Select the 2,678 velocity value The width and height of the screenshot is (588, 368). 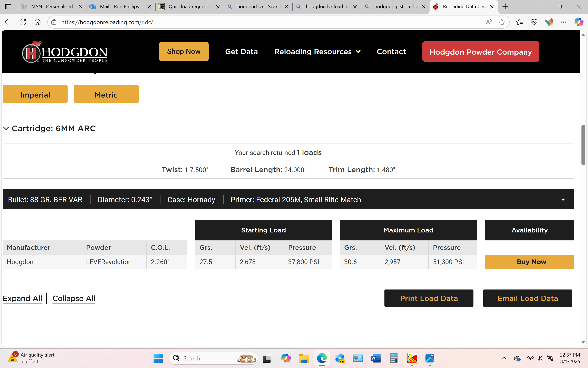(x=248, y=262)
